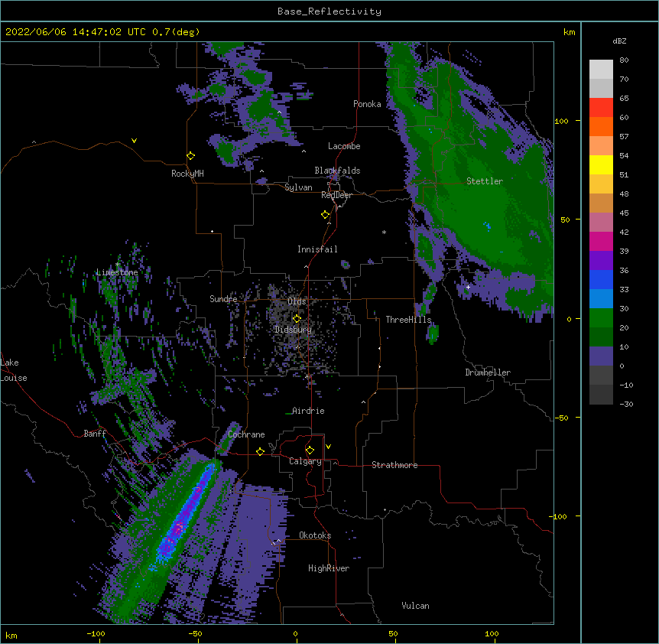
Task: Click the Airdrie label
Action: coord(308,411)
